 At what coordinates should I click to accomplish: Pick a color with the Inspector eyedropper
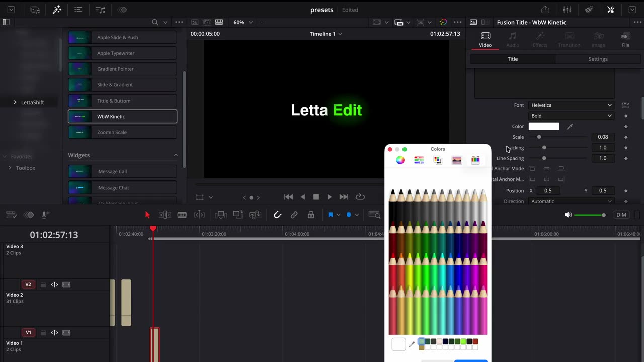pyautogui.click(x=570, y=127)
